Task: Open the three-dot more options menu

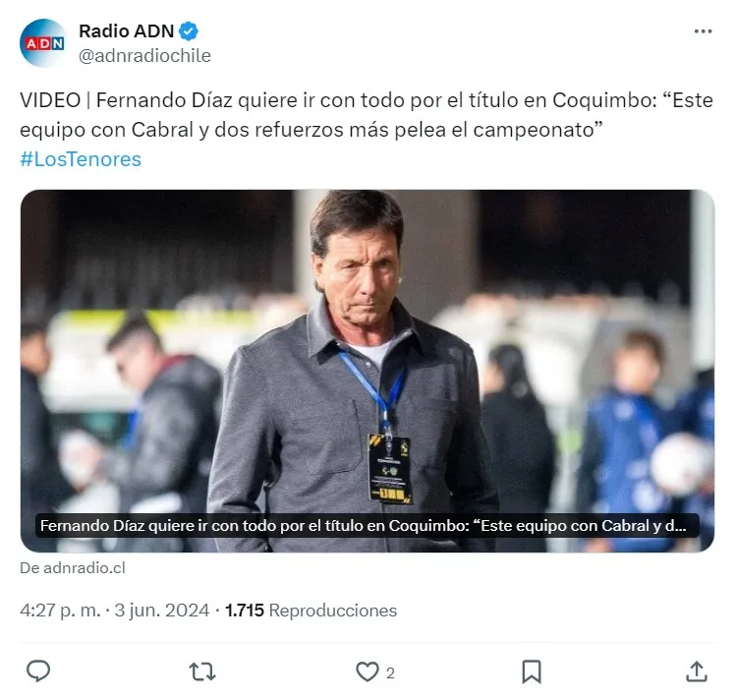Action: (x=704, y=31)
